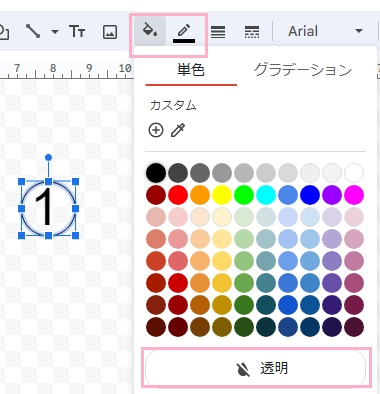The height and width of the screenshot is (394, 380).
Task: Click the bottom-right selection handle of shape
Action: (x=75, y=236)
